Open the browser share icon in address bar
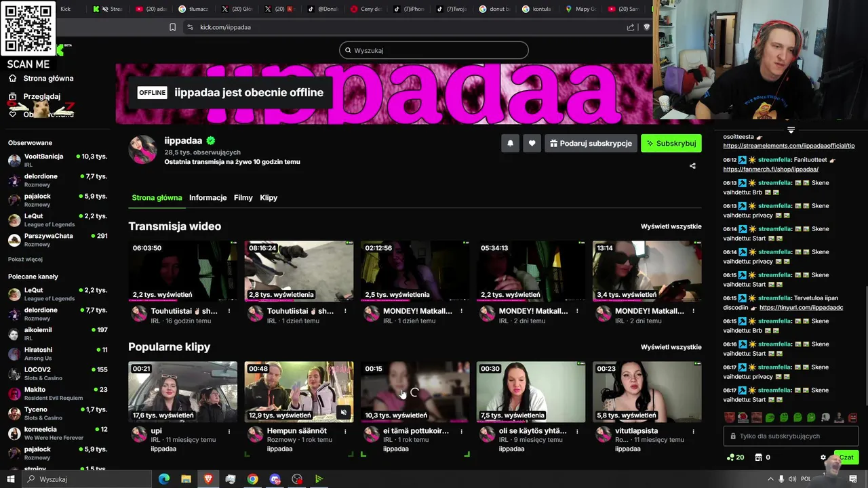 click(x=631, y=27)
